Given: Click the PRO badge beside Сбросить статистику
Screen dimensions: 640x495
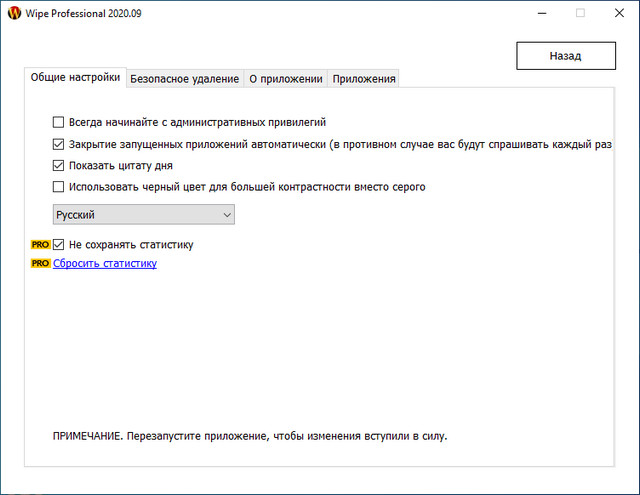Looking at the screenshot, I should 41,264.
